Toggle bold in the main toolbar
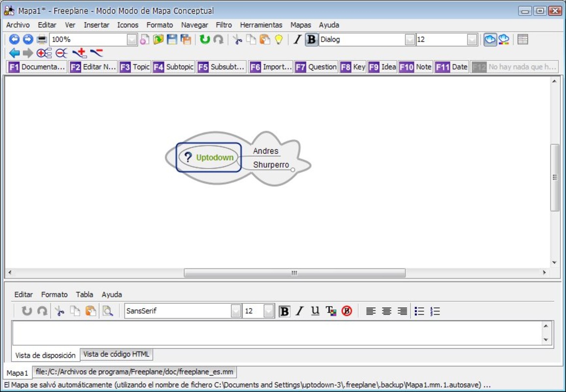Viewport: 566px width, 392px height. [311, 40]
